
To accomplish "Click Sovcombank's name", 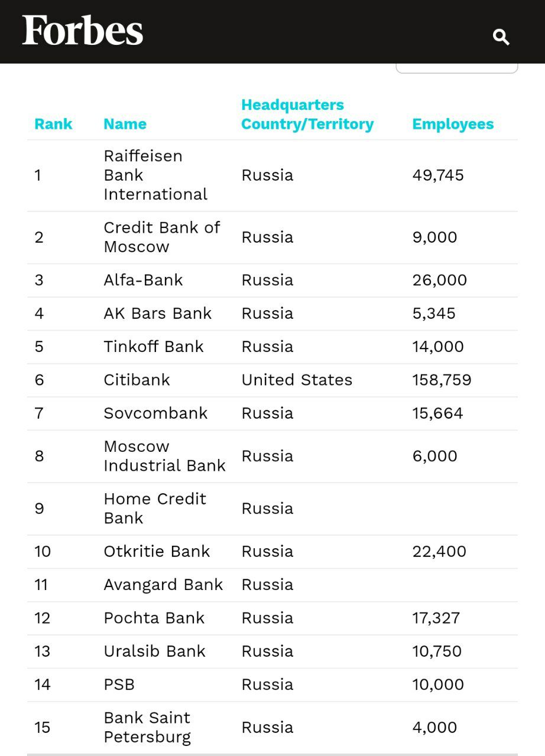I will tap(155, 413).
